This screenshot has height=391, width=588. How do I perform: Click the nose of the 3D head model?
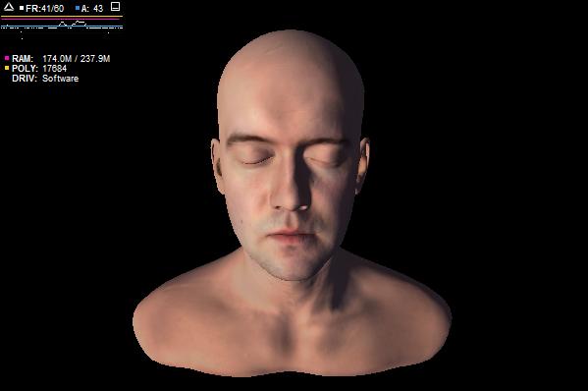(291, 188)
